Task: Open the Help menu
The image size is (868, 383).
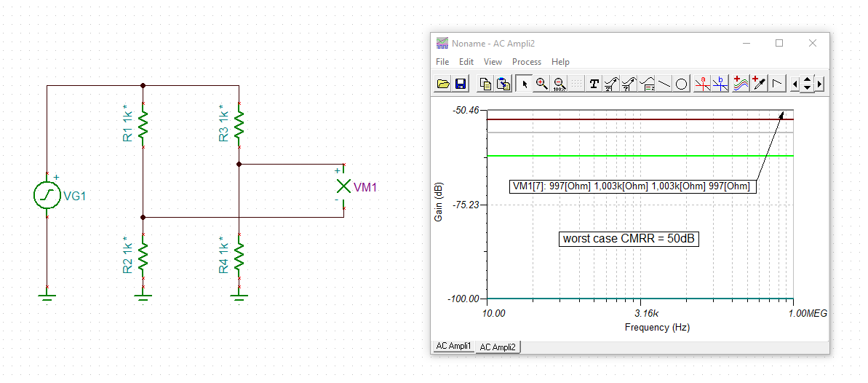Action: point(560,61)
